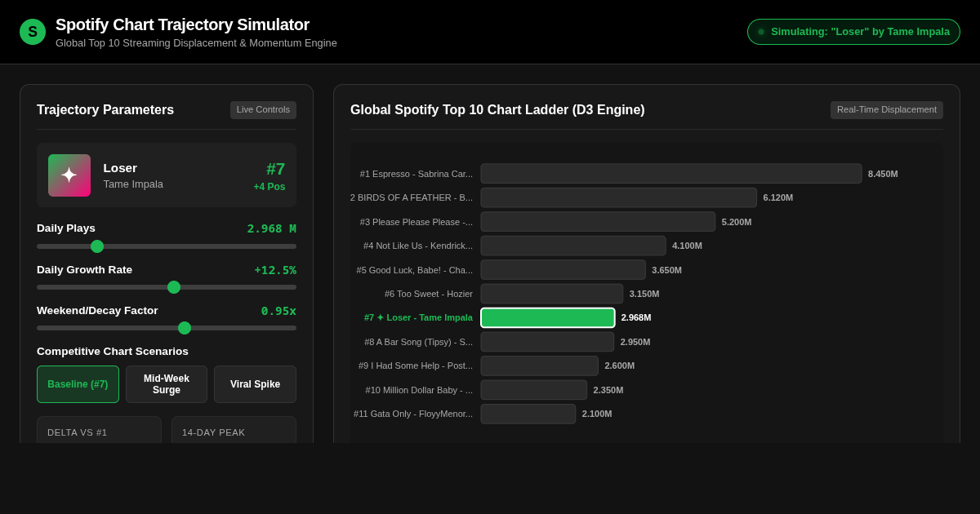Image resolution: width=980 pixels, height=514 pixels.
Task: Click the Loser album art thumbnail
Action: pyautogui.click(x=69, y=175)
